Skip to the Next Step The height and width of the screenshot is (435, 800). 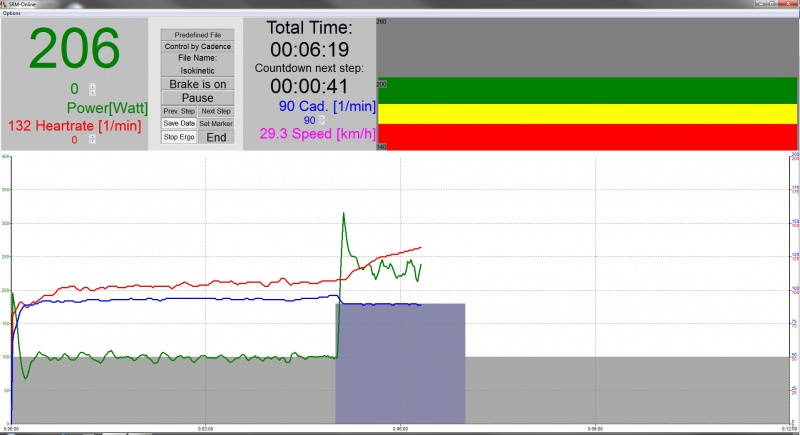pos(216,111)
